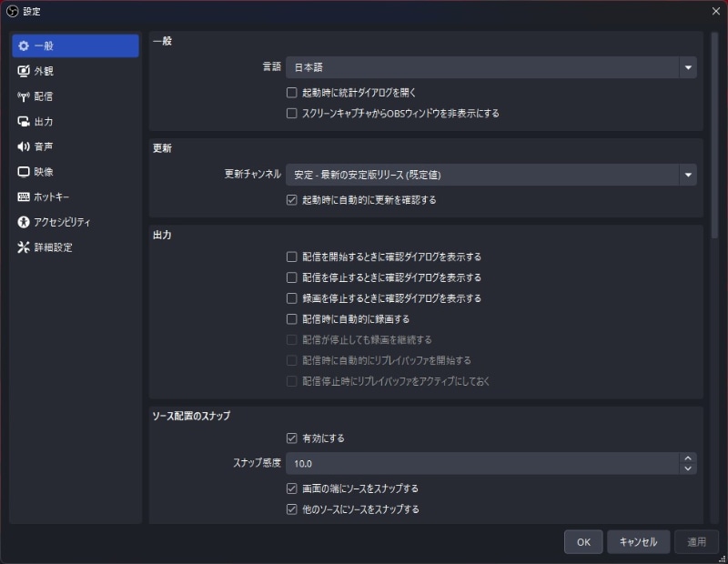This screenshot has height=564, width=728.
Task: Enable 起動時に統計ダイアログを開く checkbox
Action: pyautogui.click(x=292, y=93)
